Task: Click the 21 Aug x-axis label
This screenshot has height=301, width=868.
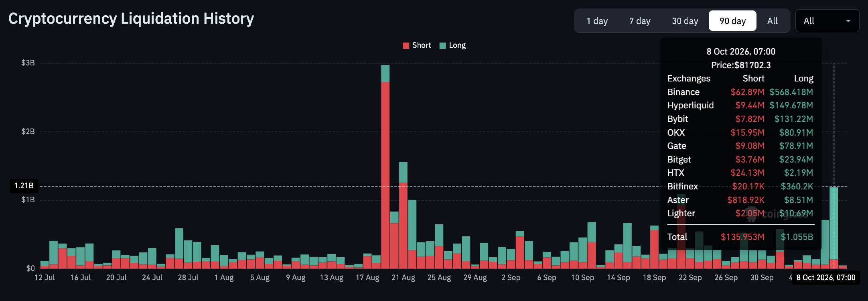Action: [404, 278]
